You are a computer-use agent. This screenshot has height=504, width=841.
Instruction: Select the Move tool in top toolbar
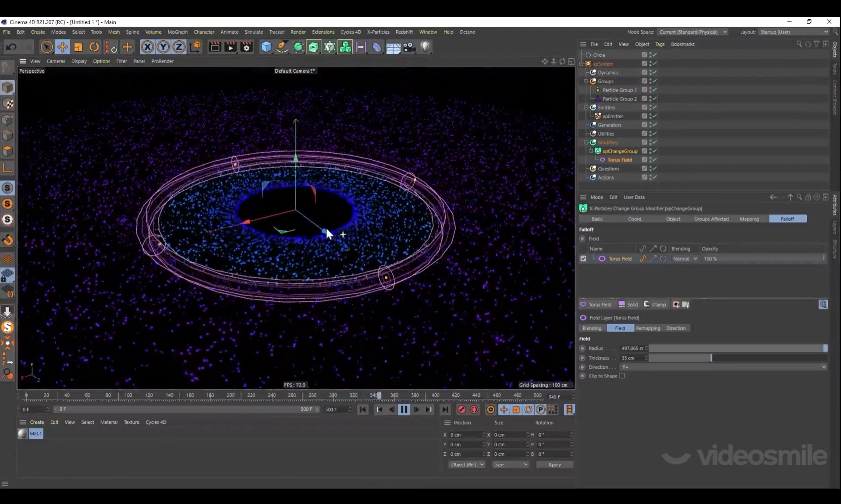coord(62,47)
